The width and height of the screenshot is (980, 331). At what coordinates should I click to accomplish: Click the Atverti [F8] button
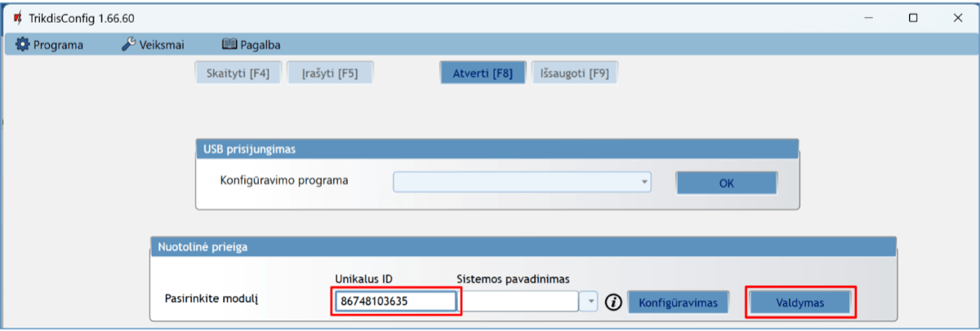click(x=483, y=73)
